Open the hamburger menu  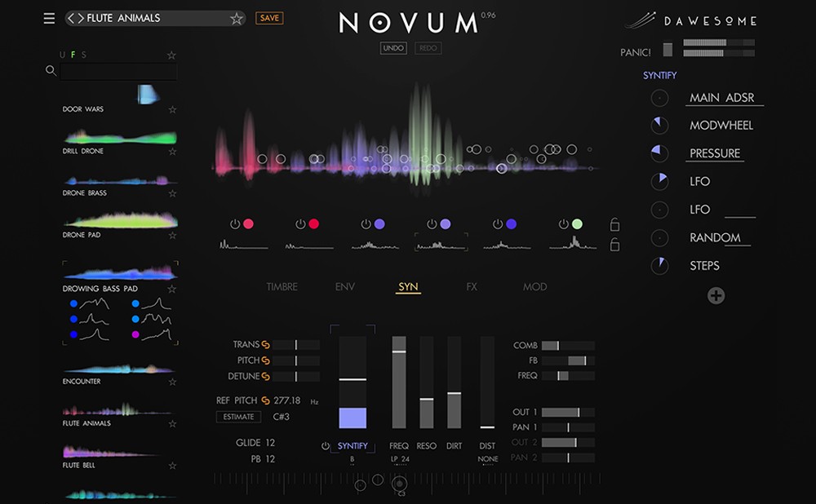(x=50, y=19)
